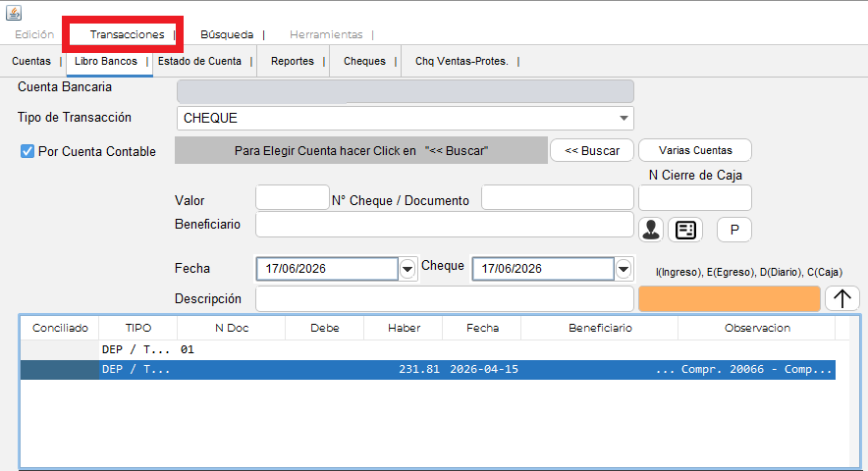
Task: Open the Edición menu
Action: point(34,34)
